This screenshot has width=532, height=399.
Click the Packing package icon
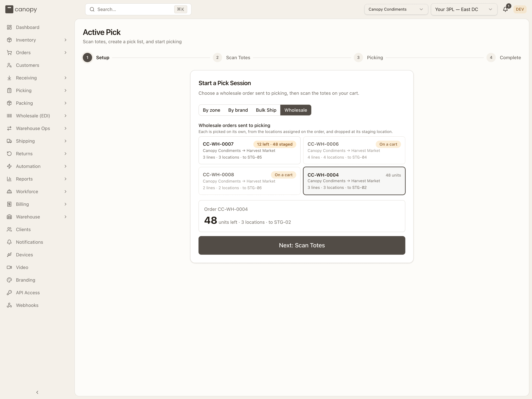tap(9, 103)
